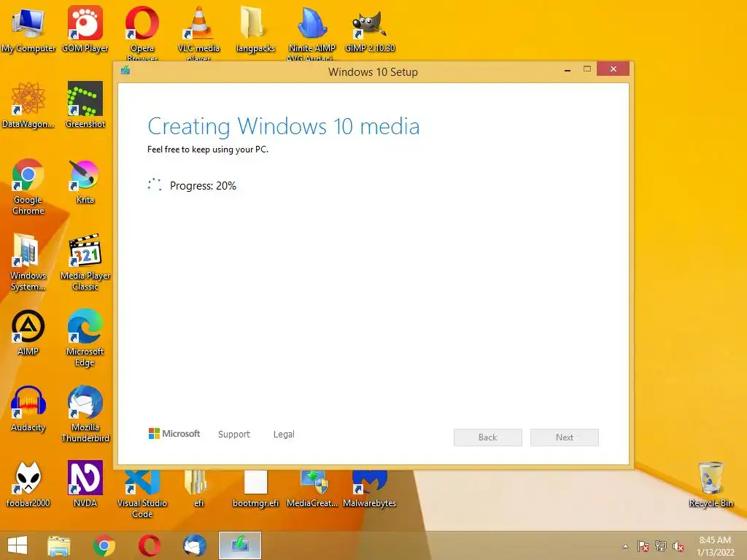Select MediaCreat... tool desktop icon
Image resolution: width=747 pixels, height=560 pixels.
coord(312,488)
